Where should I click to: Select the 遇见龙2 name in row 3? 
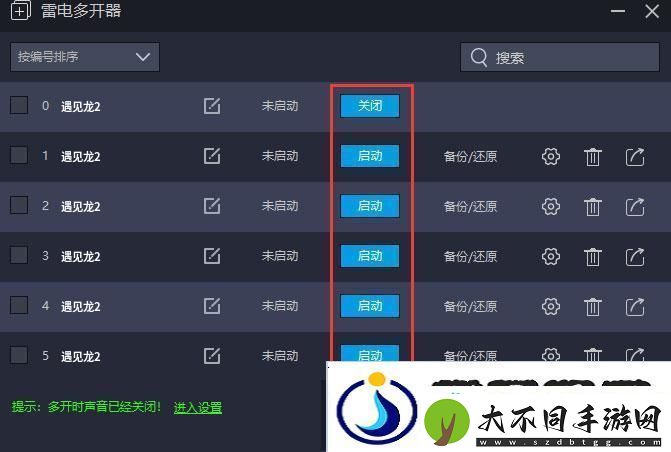(80, 257)
